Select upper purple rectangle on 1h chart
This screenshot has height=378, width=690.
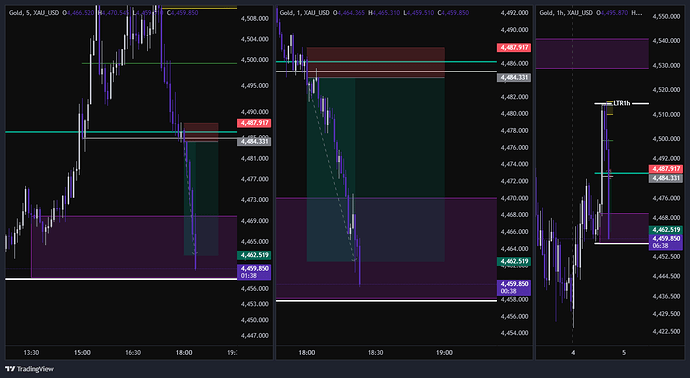click(592, 54)
